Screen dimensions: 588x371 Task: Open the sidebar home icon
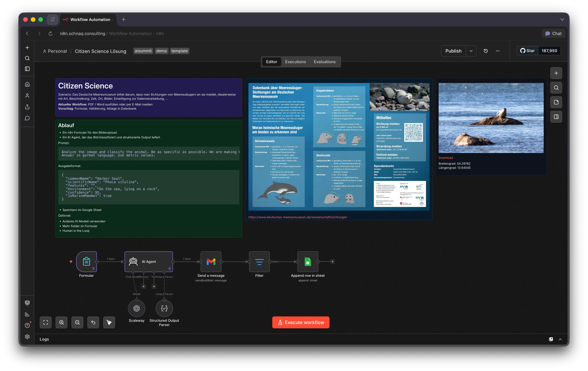pos(27,84)
